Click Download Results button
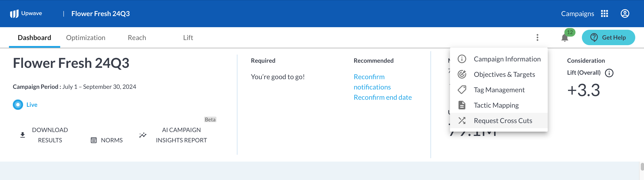 [x=44, y=135]
